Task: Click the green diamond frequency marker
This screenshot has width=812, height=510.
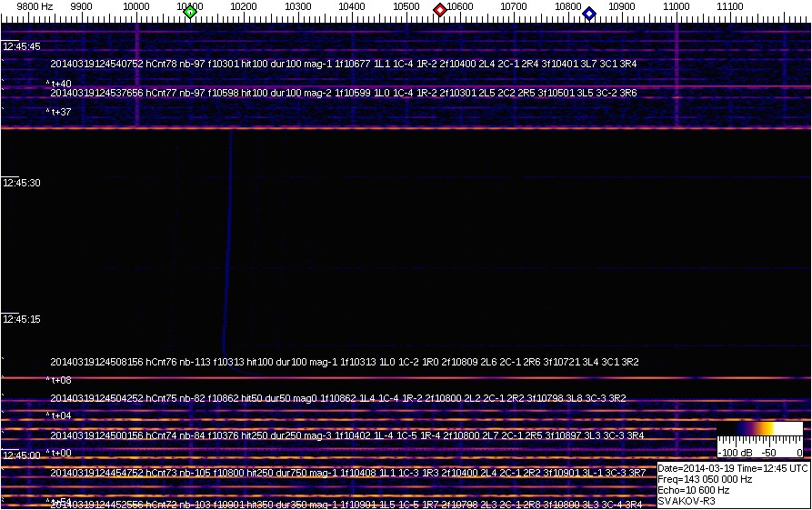Action: coord(189,12)
